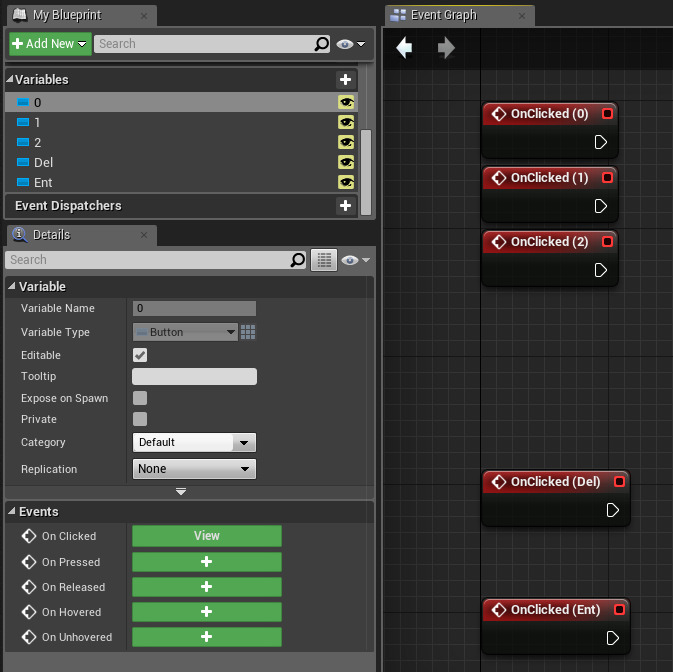Enable the Expose on Spawn checkbox
The width and height of the screenshot is (673, 672).
pyautogui.click(x=140, y=398)
